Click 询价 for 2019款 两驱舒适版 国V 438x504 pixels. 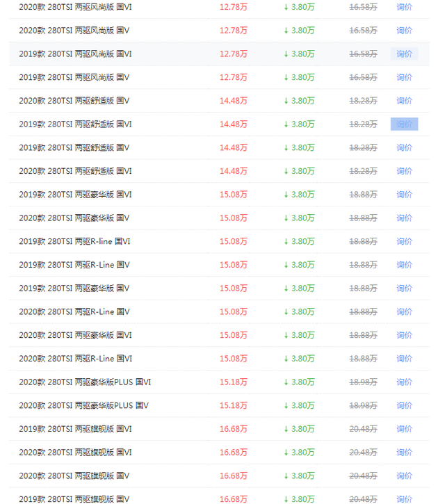coord(404,147)
